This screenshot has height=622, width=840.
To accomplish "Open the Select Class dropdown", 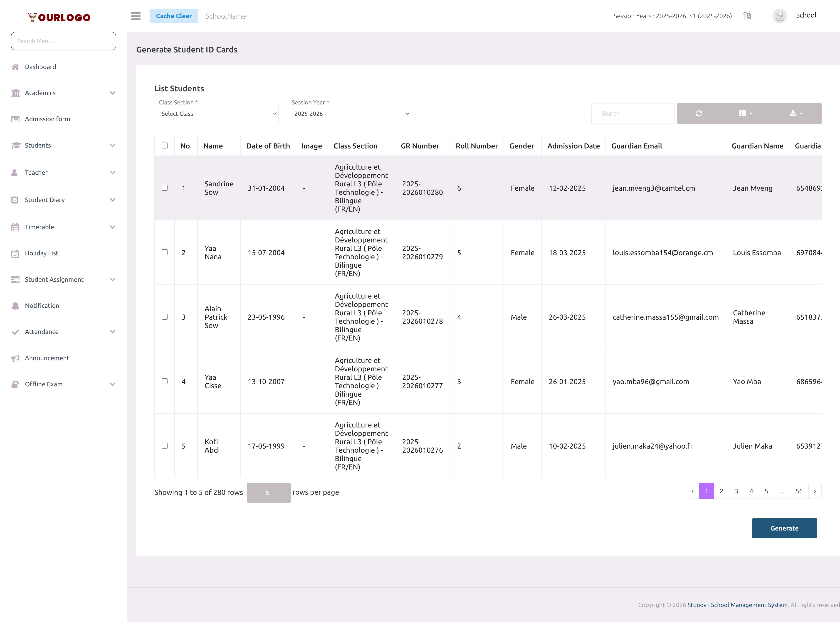I will point(216,113).
